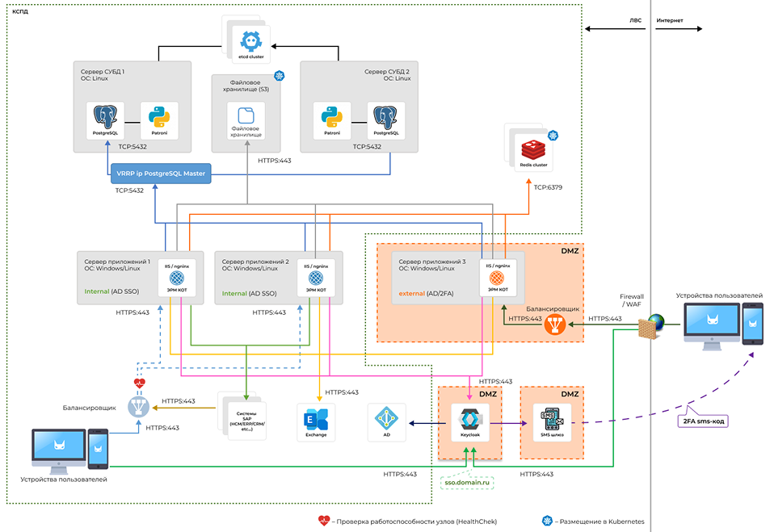Select the 2FA sms-код callout

(703, 421)
